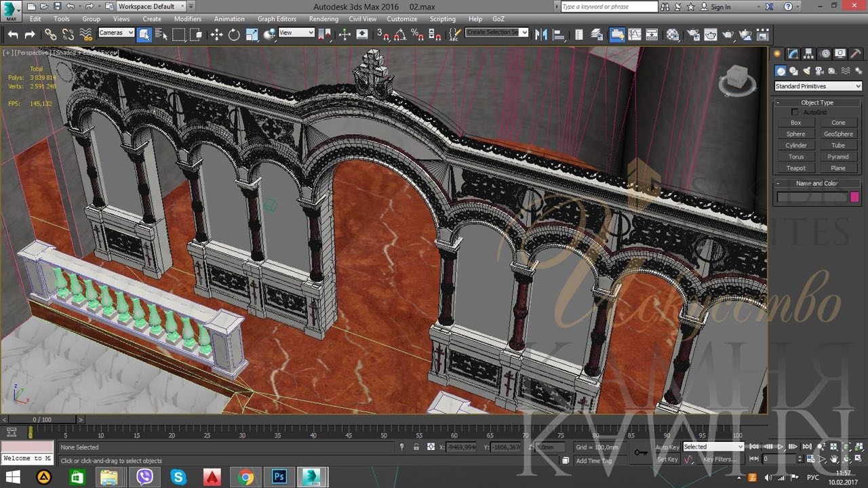This screenshot has height=488, width=868.
Task: Collapse the Name and Color rollout
Action: click(x=817, y=183)
